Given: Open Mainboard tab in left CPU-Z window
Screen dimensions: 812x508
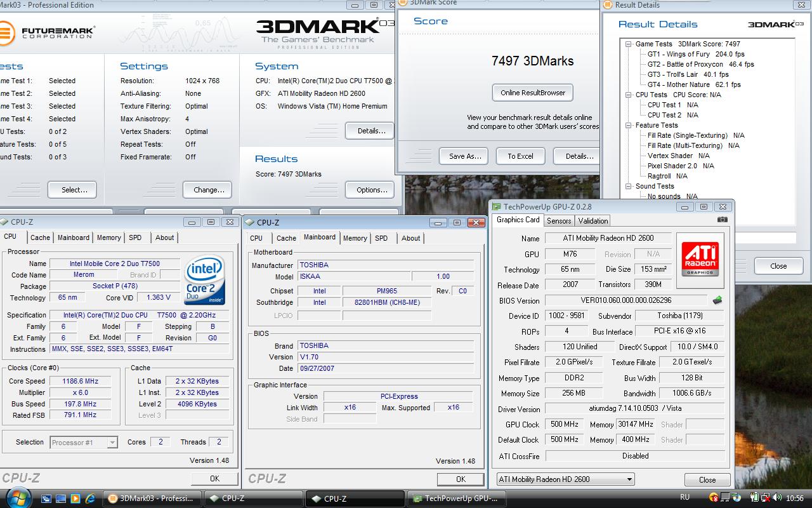Looking at the screenshot, I should pyautogui.click(x=74, y=237).
